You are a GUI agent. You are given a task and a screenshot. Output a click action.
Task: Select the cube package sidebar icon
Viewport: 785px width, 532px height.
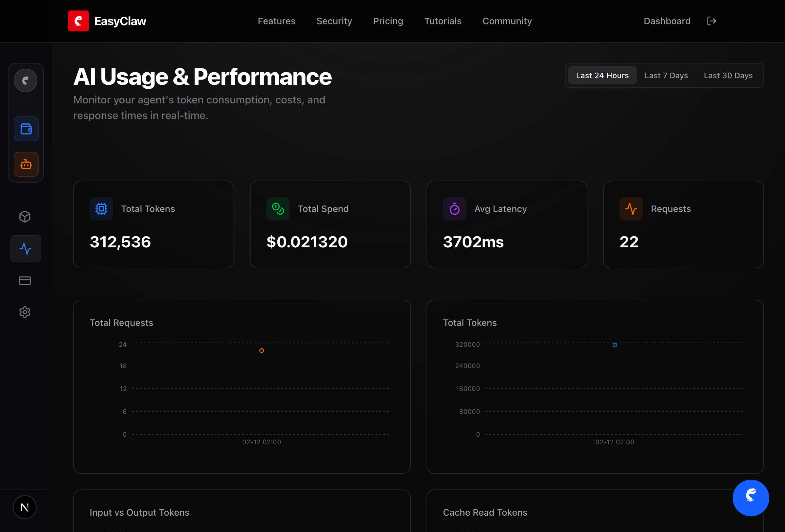[x=25, y=217]
